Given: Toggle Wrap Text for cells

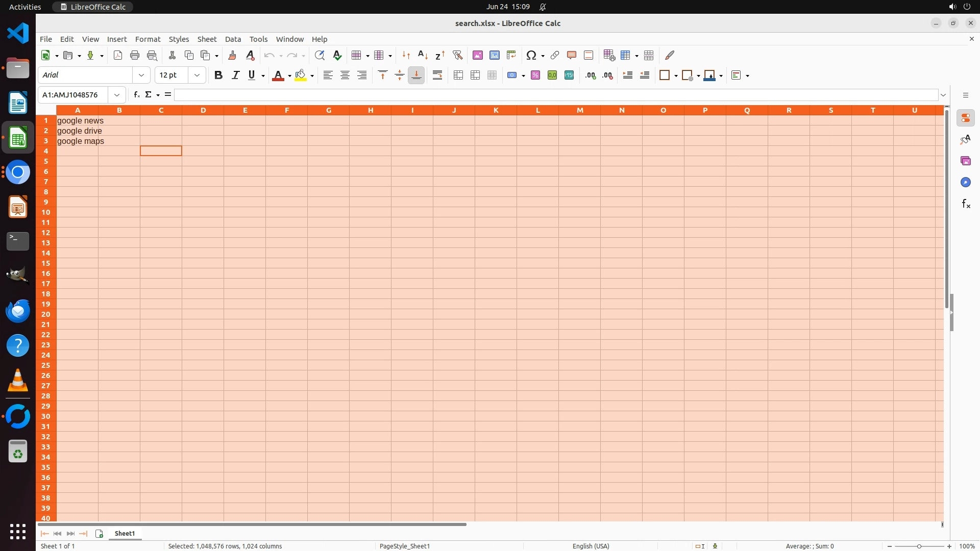Looking at the screenshot, I should [x=437, y=76].
